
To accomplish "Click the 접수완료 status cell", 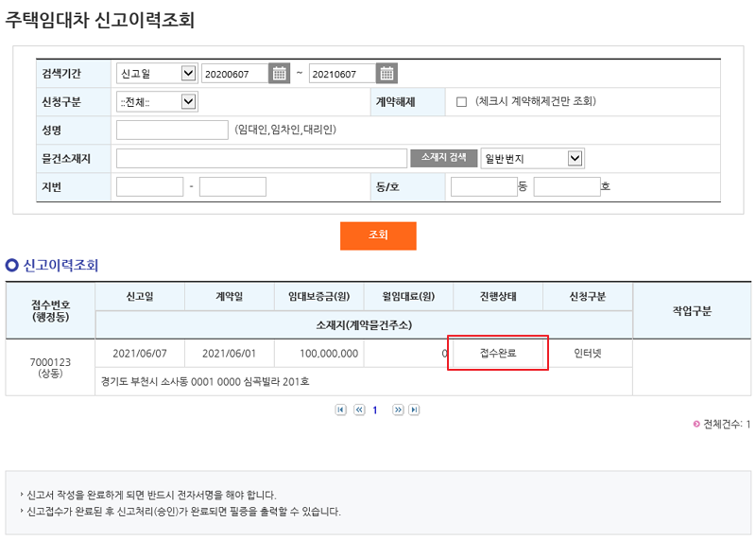I will [498, 354].
